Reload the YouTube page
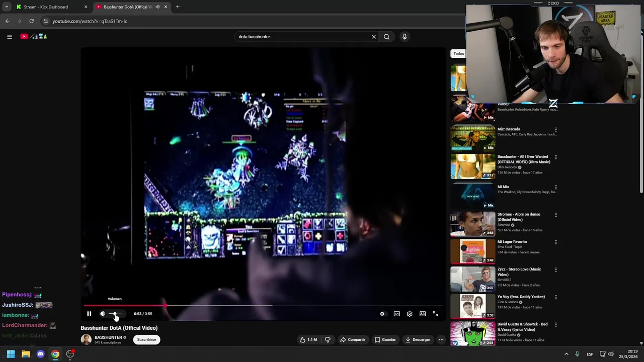The height and width of the screenshot is (362, 644). 31,21
